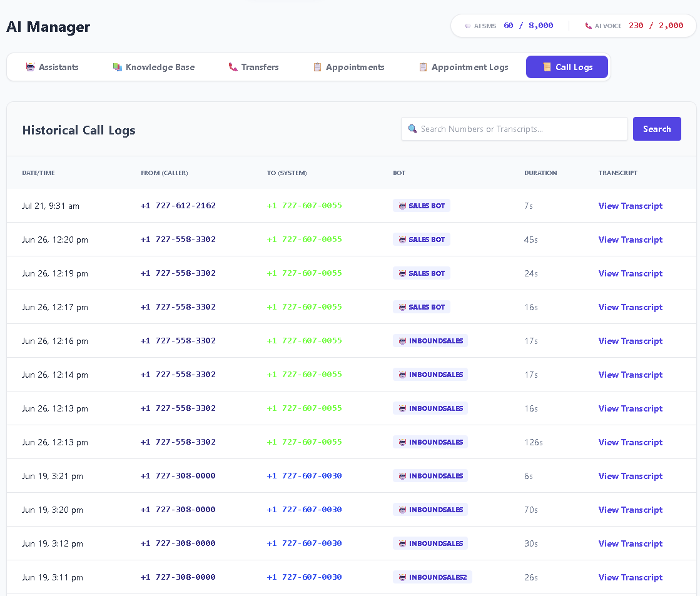Click caller +1 727-308-0000 on 3:21 pm row

point(178,476)
